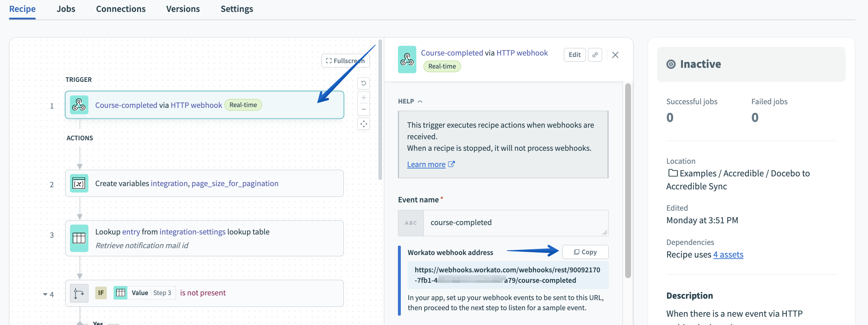Click the canvas vertical scrollbar
This screenshot has height=325, width=868.
point(380,110)
